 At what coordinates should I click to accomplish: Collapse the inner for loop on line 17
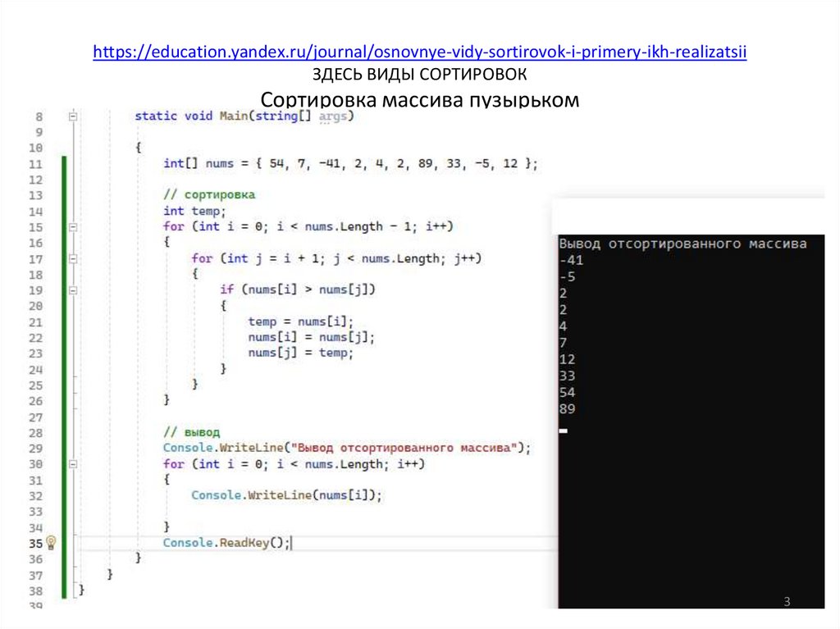tap(73, 259)
